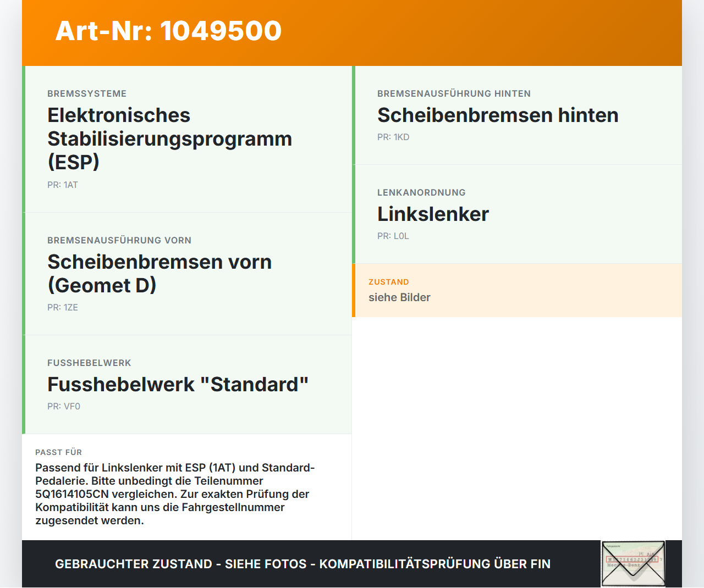Click the 'Linkslenker' title
The image size is (704, 588).
tap(433, 214)
